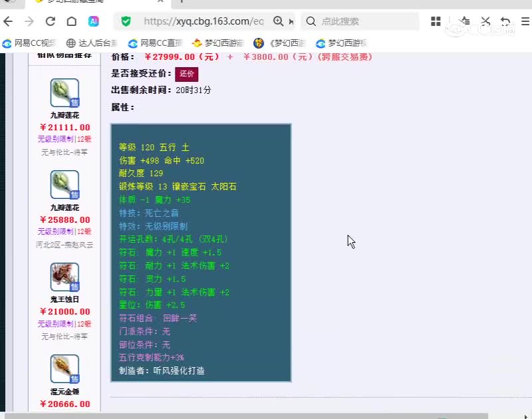Click the horizontal scrollbar at page bottom

click(x=246, y=416)
